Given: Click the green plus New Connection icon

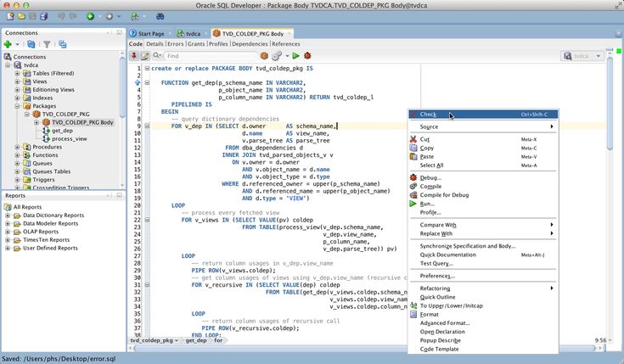Looking at the screenshot, I should click(x=8, y=44).
